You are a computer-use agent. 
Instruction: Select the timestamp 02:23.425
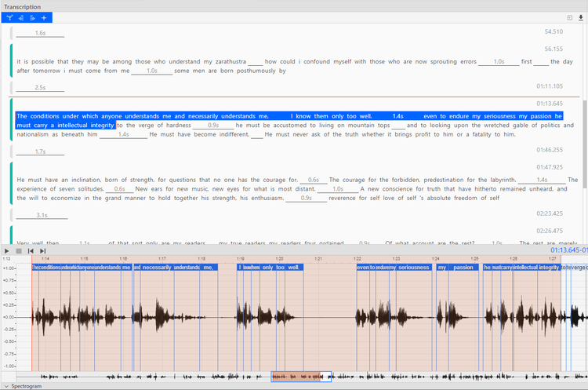[550, 213]
